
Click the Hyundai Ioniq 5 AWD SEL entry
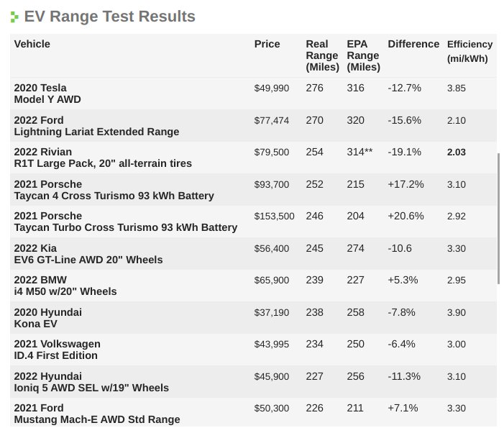[x=91, y=382]
